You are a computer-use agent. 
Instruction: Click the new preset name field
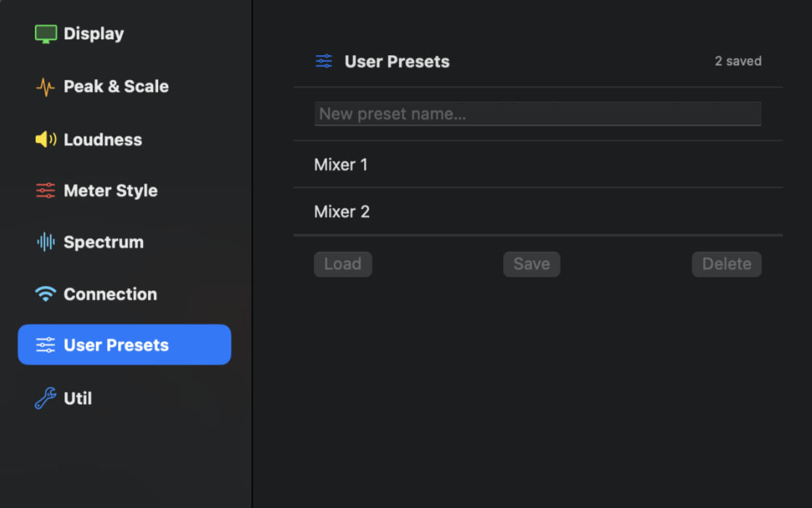point(538,113)
